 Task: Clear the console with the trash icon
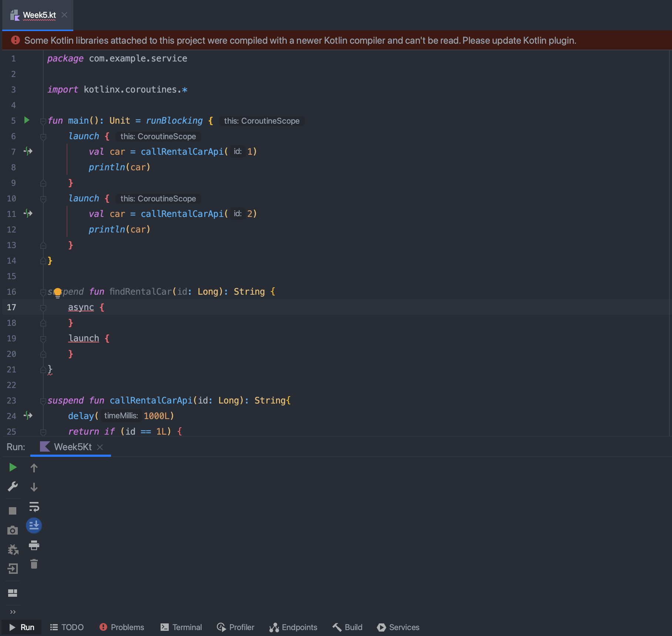coord(34,564)
